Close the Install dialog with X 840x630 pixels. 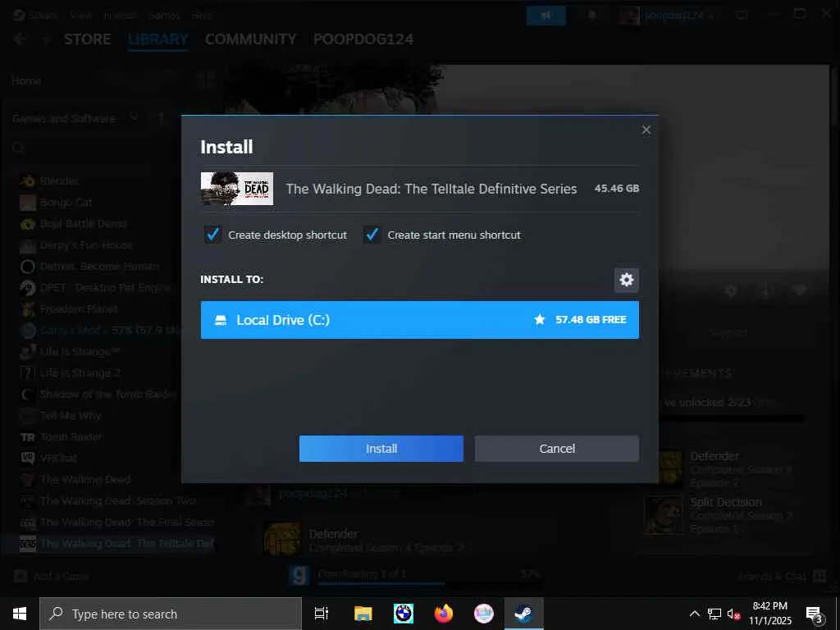(646, 130)
